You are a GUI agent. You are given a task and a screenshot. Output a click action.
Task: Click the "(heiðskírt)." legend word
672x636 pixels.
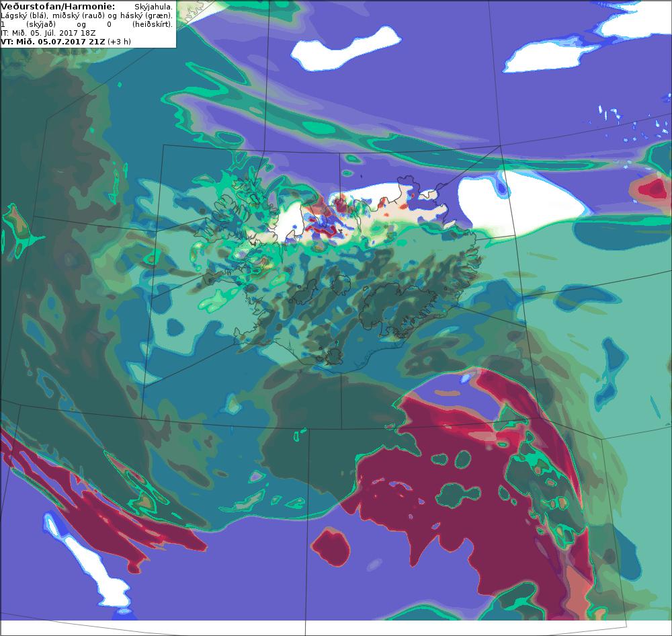(x=153, y=24)
